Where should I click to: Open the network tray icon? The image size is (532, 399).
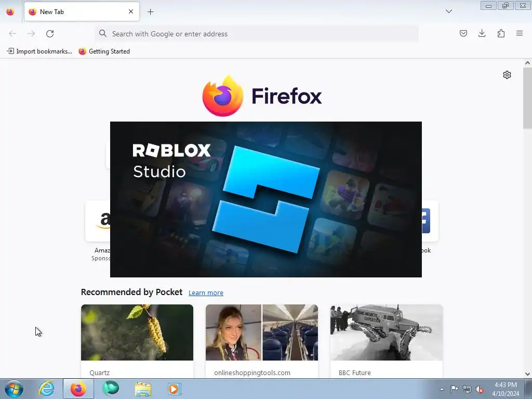click(x=467, y=389)
